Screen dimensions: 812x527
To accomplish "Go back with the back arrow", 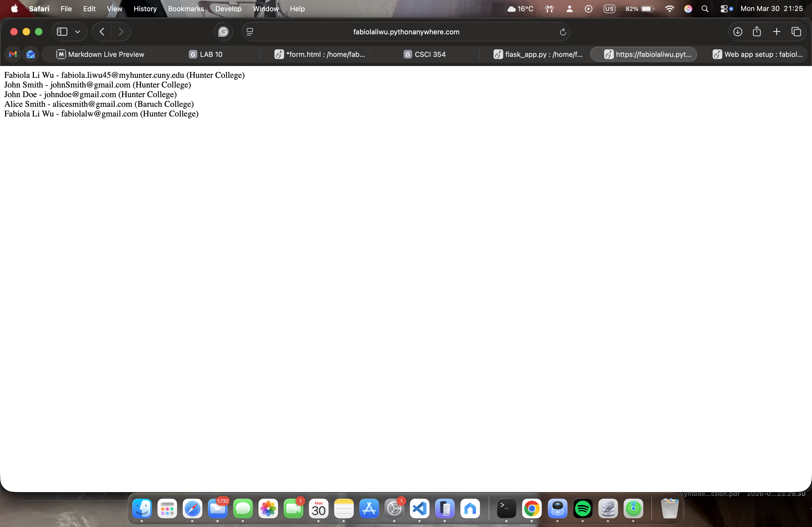I will coord(102,32).
